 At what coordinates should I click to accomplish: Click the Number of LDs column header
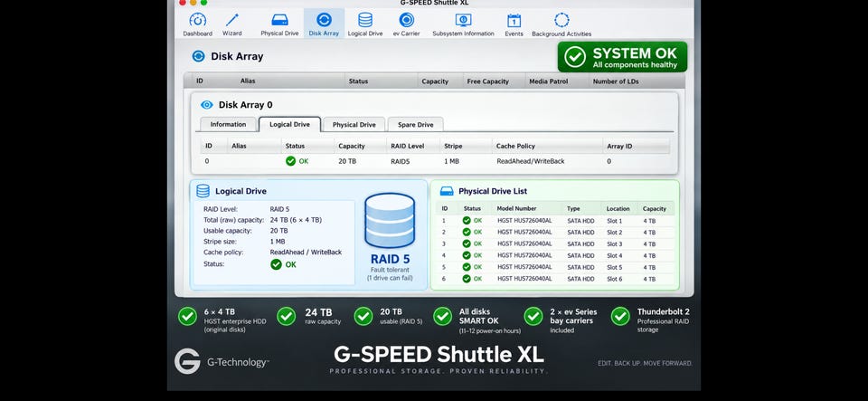[x=616, y=81]
